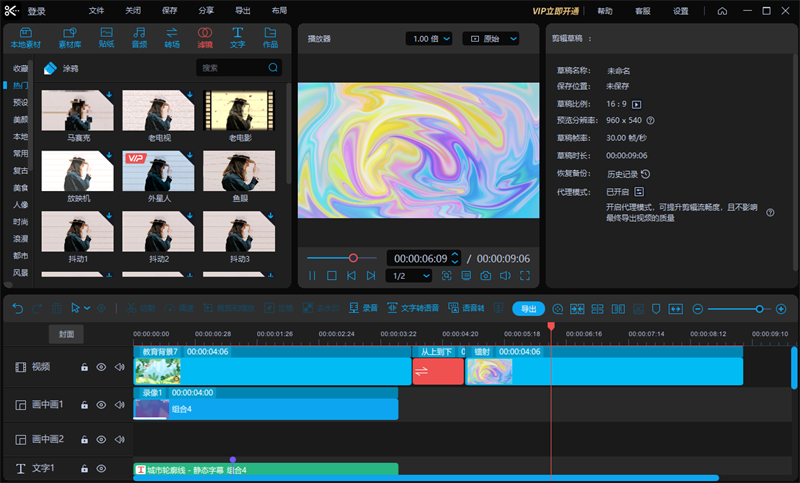Viewport: 800px width, 483px height.
Task: Click the stop playback button
Action: pyautogui.click(x=332, y=276)
